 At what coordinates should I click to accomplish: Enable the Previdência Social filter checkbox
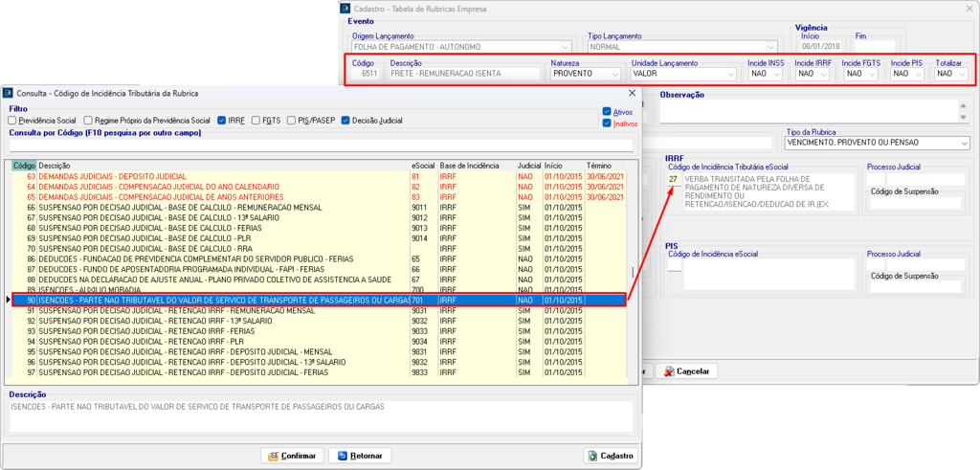[12, 121]
